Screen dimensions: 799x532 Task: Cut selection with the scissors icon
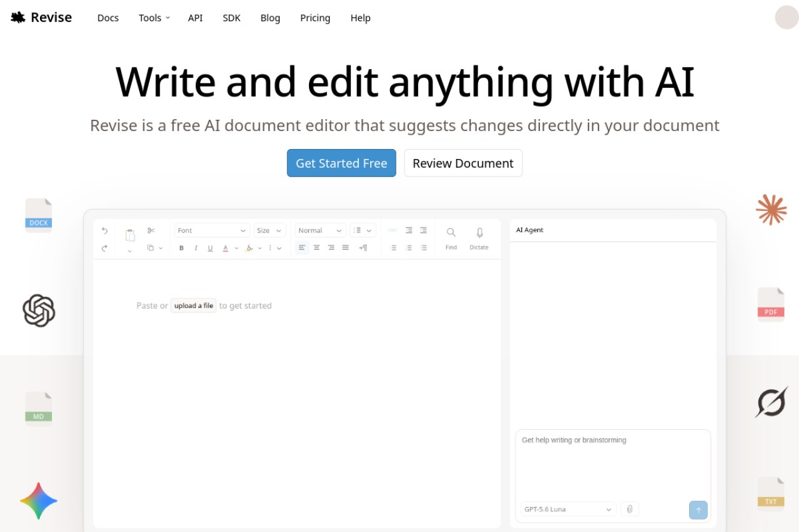[150, 230]
